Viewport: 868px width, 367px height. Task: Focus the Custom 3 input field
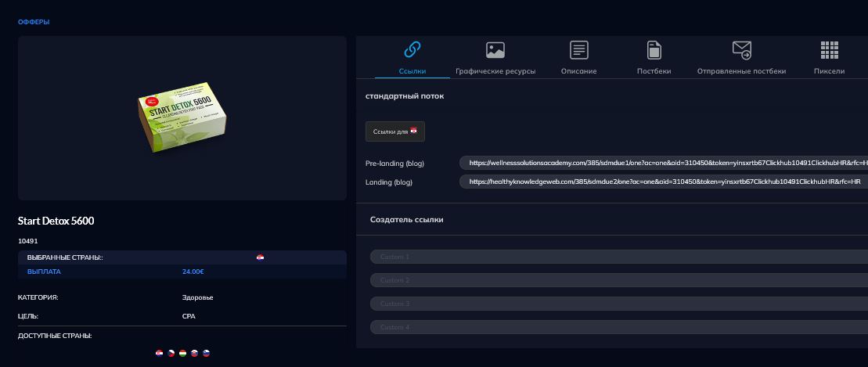618,304
